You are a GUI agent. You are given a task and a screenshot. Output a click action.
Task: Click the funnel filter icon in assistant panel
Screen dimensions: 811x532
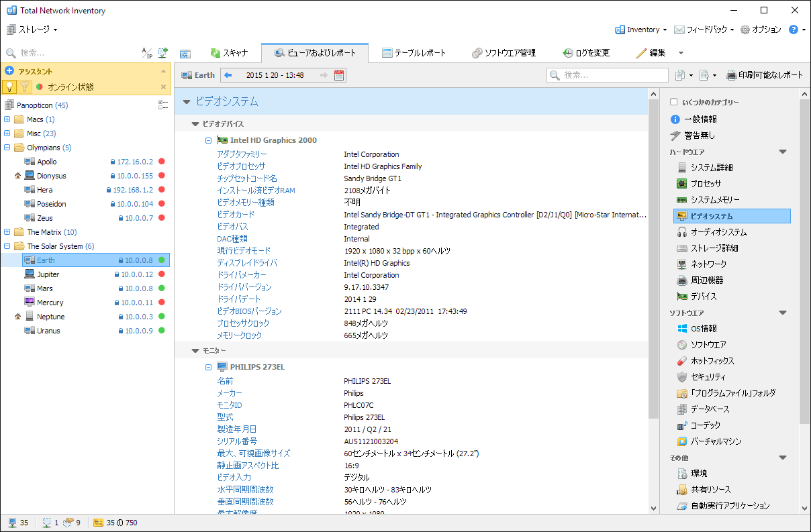(x=24, y=87)
